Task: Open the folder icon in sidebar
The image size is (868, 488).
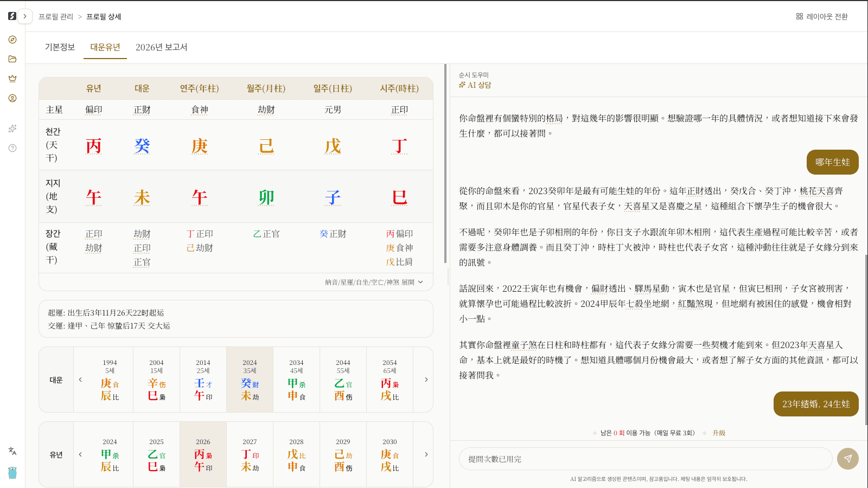Action: pyautogui.click(x=12, y=59)
